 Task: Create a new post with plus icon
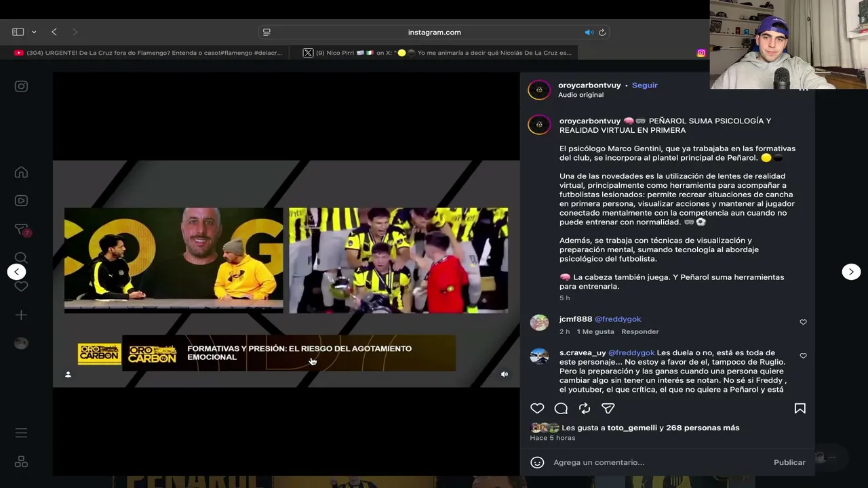point(21,315)
